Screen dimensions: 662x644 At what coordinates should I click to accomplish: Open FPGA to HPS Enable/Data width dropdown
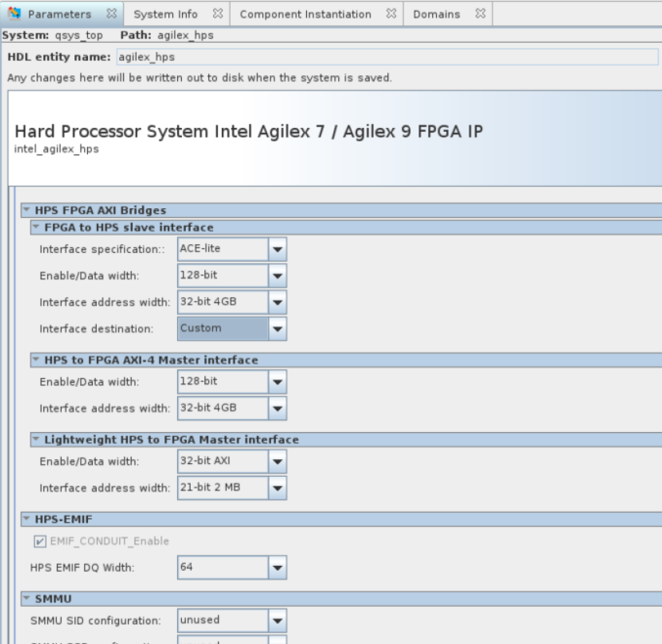pyautogui.click(x=278, y=276)
